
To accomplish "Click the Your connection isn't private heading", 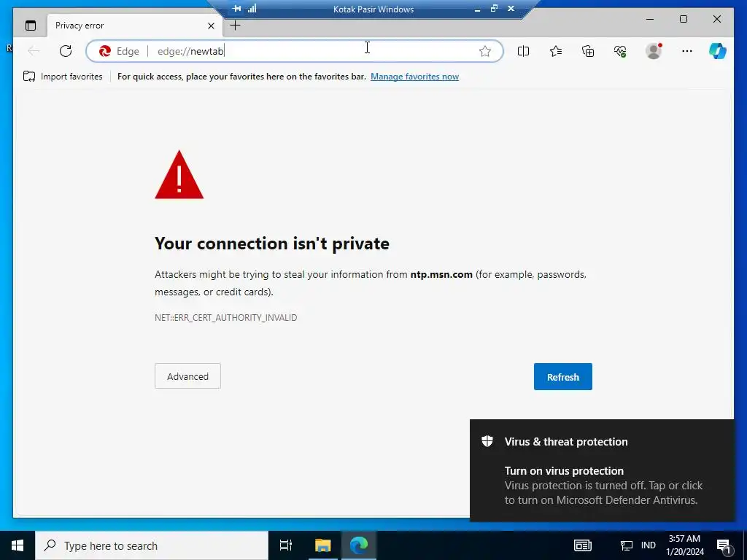I will [272, 244].
